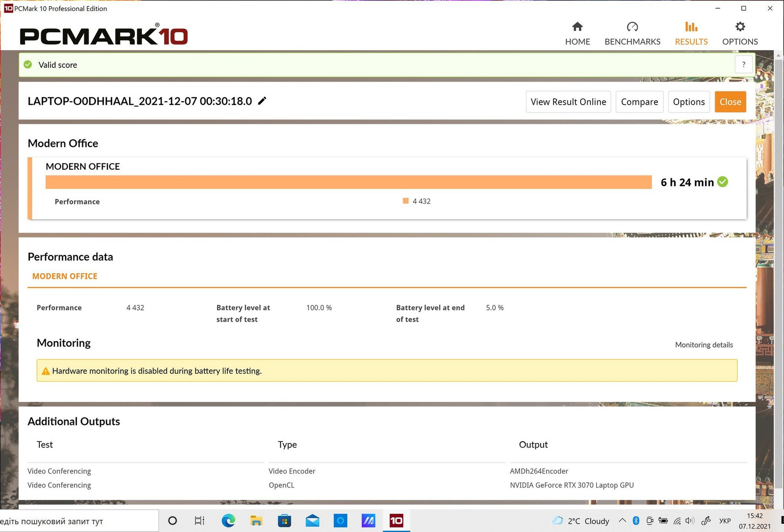Click the help question mark button

pyautogui.click(x=744, y=64)
